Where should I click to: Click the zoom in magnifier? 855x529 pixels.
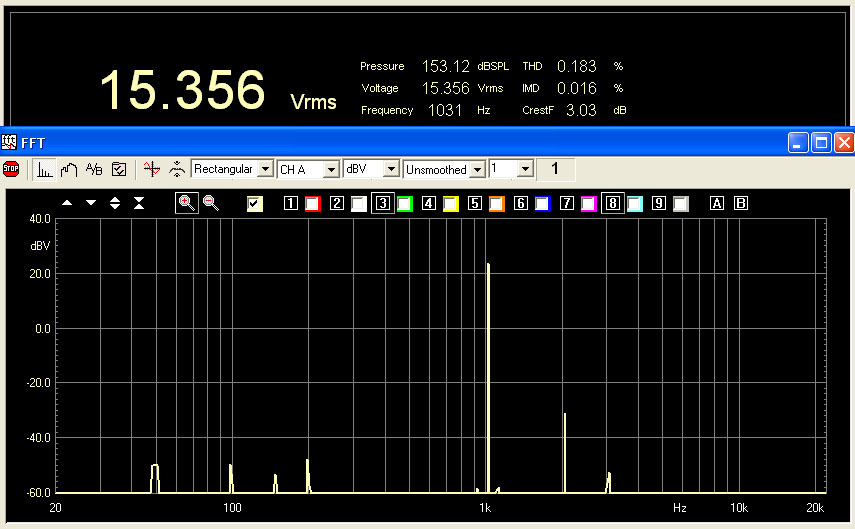(x=186, y=203)
